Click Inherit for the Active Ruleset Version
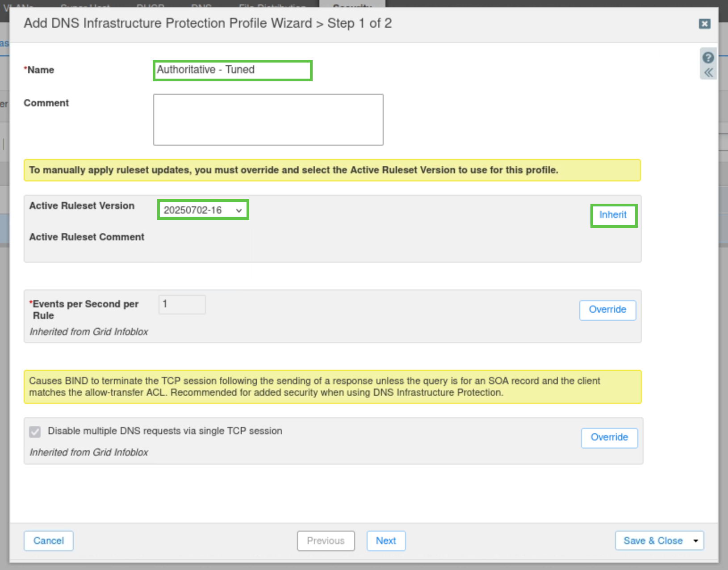 [613, 215]
